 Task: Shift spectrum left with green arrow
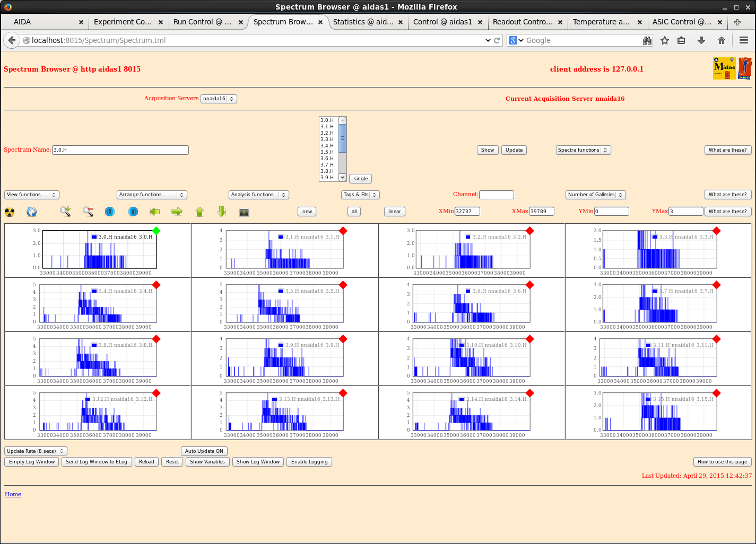click(x=155, y=212)
